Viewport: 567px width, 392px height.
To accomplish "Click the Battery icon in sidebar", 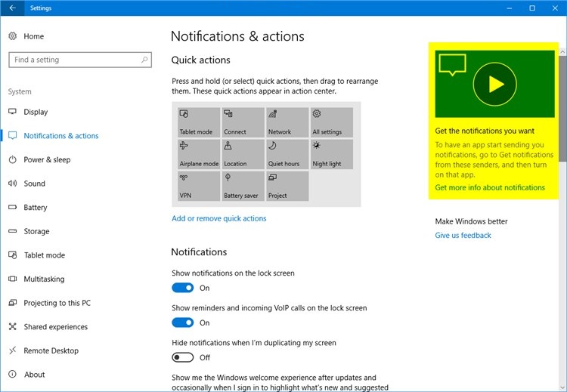I will tap(13, 207).
